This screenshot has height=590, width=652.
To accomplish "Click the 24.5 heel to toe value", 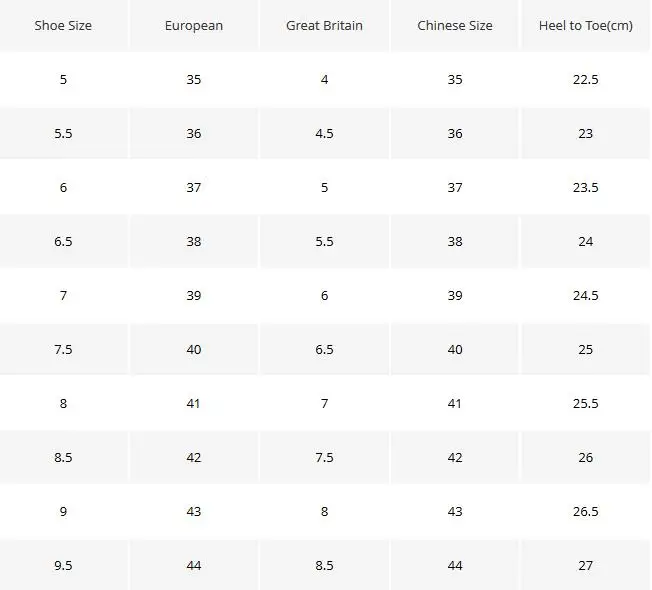I will click(585, 295).
